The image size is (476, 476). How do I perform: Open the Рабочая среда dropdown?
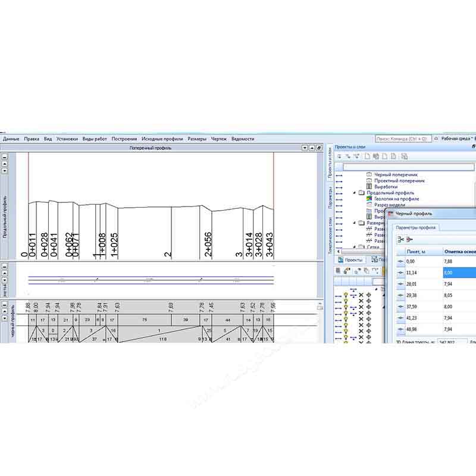coord(456,139)
